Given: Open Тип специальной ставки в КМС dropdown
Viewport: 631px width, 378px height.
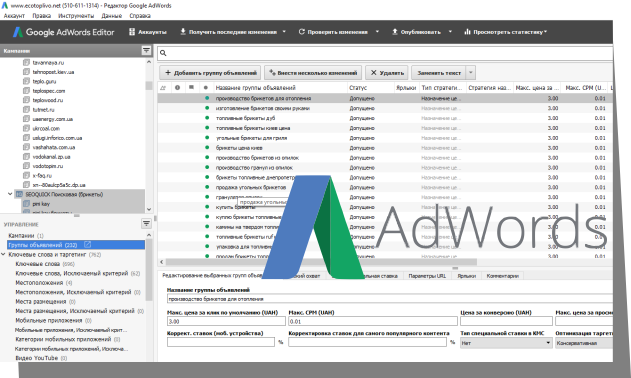Looking at the screenshot, I should click(x=506, y=343).
